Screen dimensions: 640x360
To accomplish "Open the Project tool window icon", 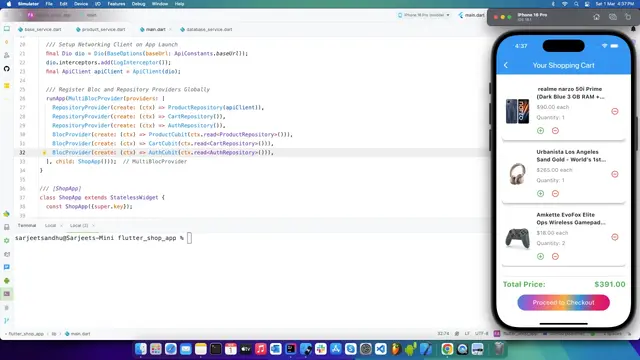I will click(7, 29).
